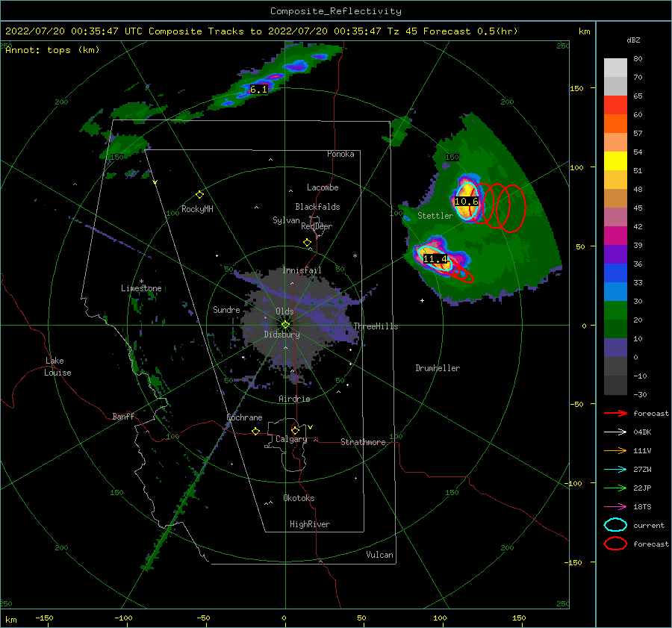
Task: Click the Innisfail town label
Action: pos(302,270)
